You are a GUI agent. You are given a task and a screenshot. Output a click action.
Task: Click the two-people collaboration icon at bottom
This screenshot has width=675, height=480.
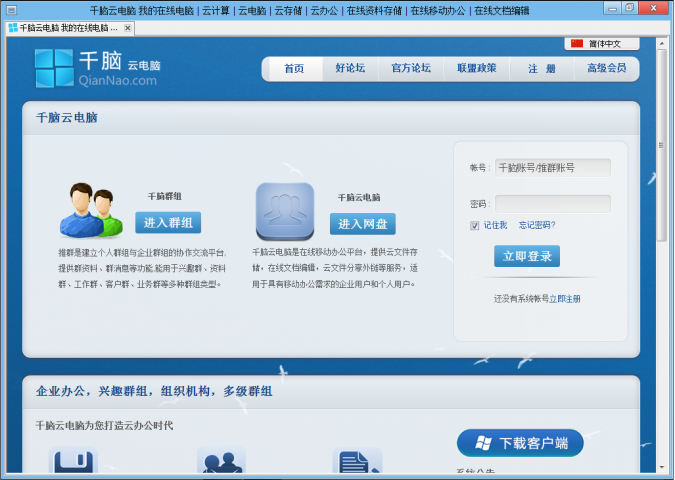coord(221,460)
